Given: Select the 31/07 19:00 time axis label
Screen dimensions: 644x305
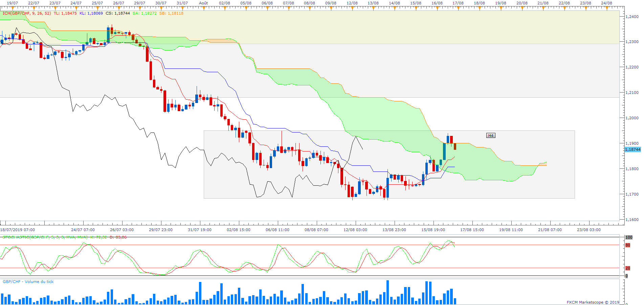Looking at the screenshot, I should (200, 230).
